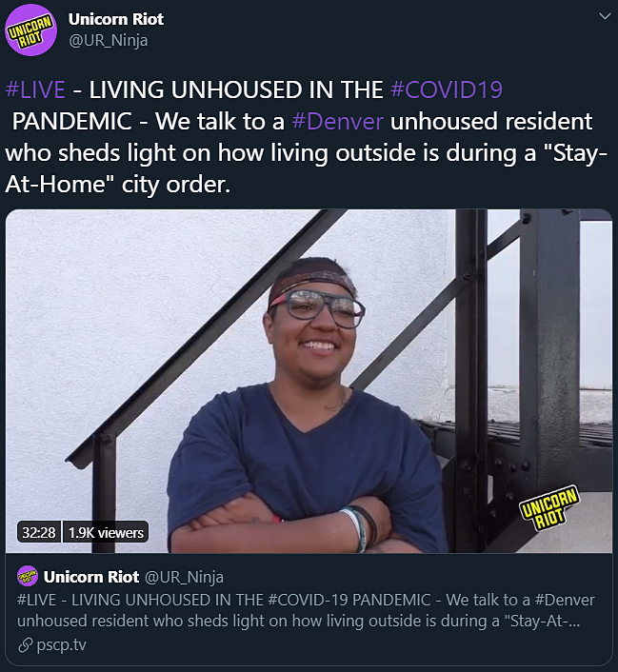Click the 1.9K viewers badge
The width and height of the screenshot is (618, 672).
pos(106,532)
